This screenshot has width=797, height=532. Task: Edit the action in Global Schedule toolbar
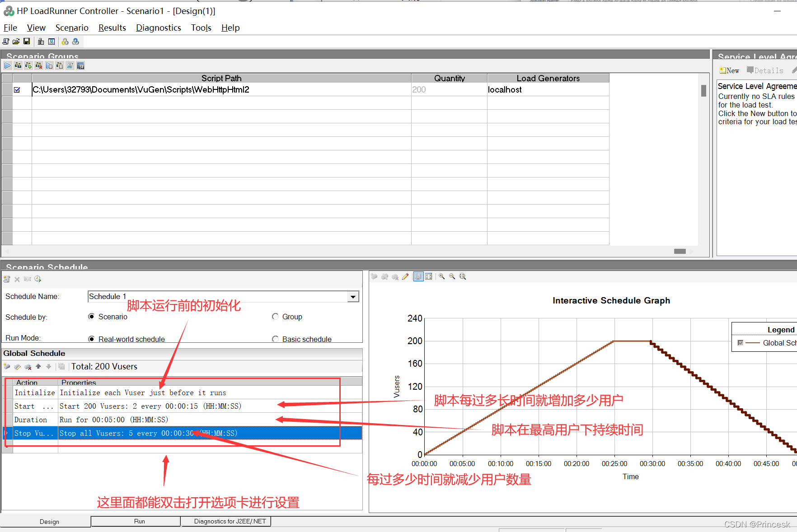tap(17, 366)
